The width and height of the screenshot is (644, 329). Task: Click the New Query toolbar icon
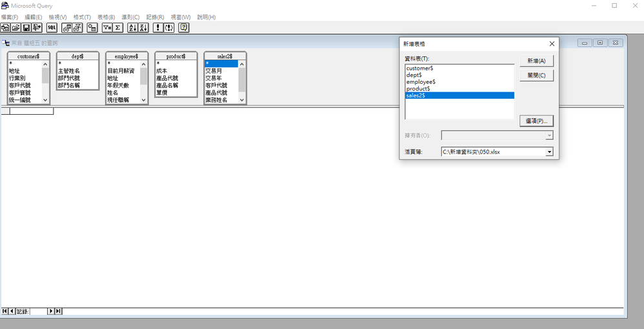pyautogui.click(x=6, y=28)
